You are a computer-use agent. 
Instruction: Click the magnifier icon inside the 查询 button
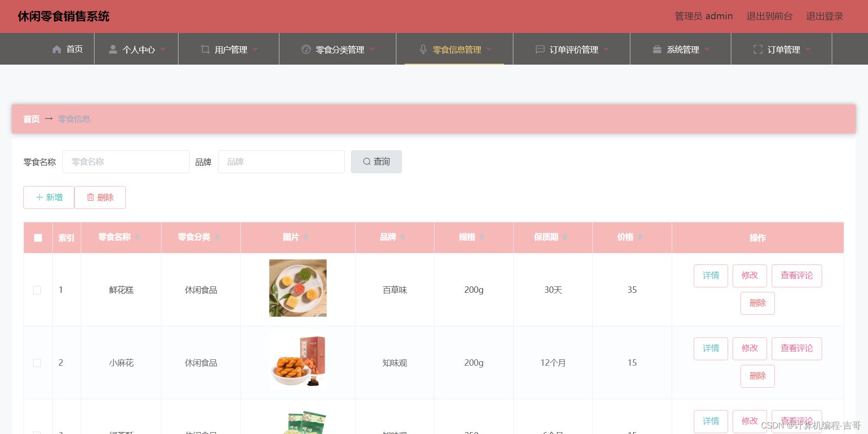click(x=367, y=161)
